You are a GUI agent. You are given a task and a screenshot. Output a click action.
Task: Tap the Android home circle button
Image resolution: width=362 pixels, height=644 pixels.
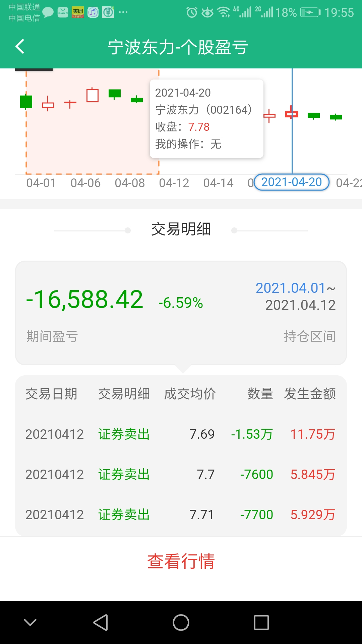point(181,623)
